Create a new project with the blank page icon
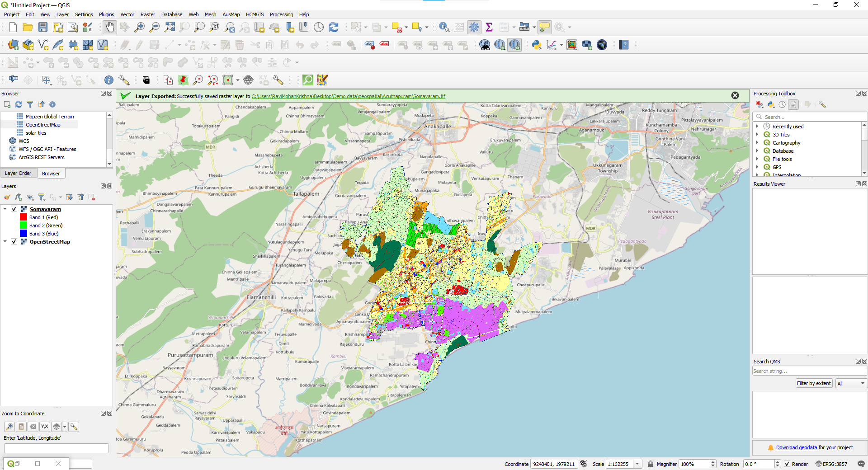 13,27
